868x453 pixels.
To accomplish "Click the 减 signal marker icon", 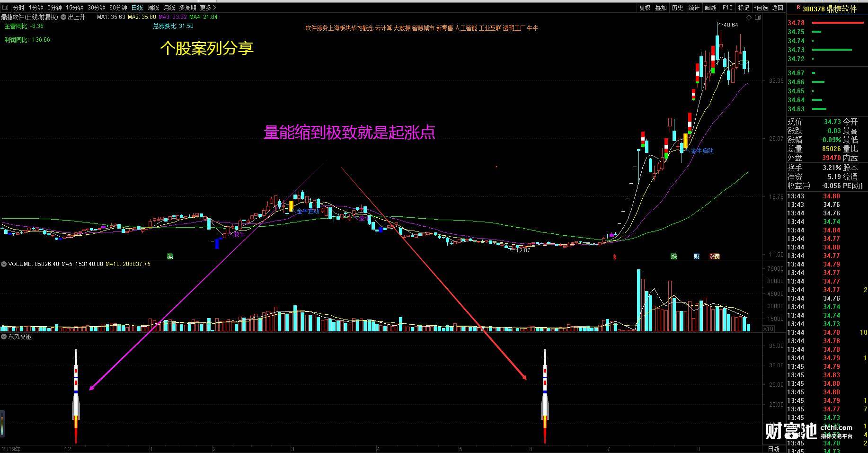I will (170, 256).
